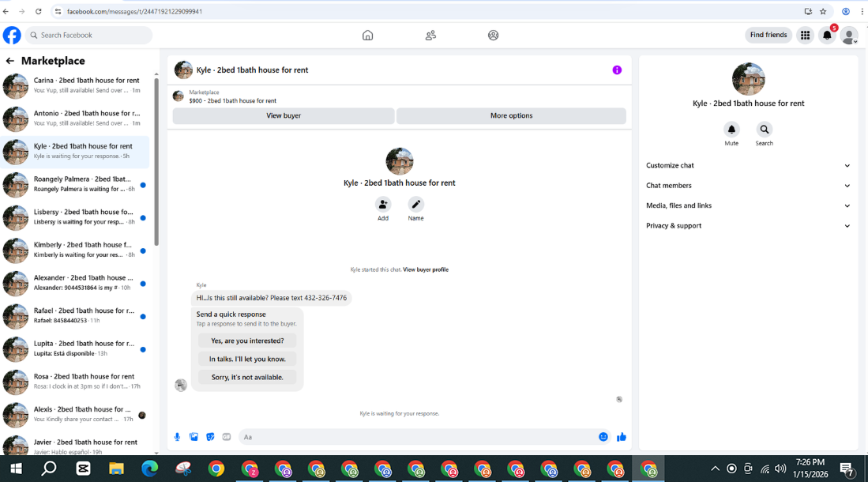Click the conversation list scrollbar

pos(156,162)
